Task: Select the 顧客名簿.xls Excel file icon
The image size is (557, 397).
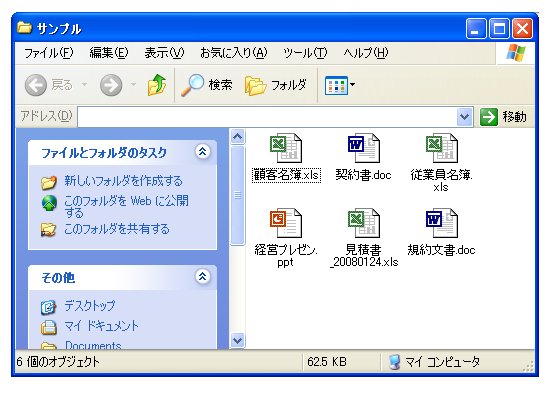Action: click(x=286, y=148)
